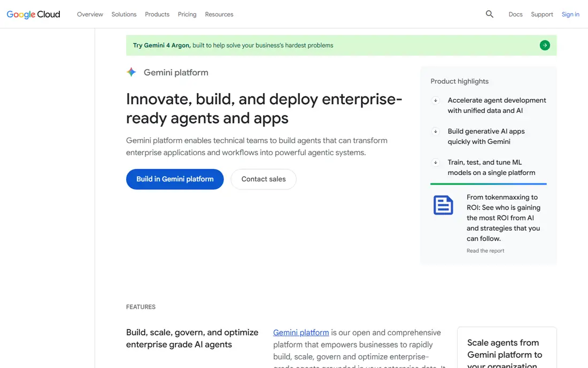Open the Overview menu item
This screenshot has height=368, width=588.
[90, 14]
